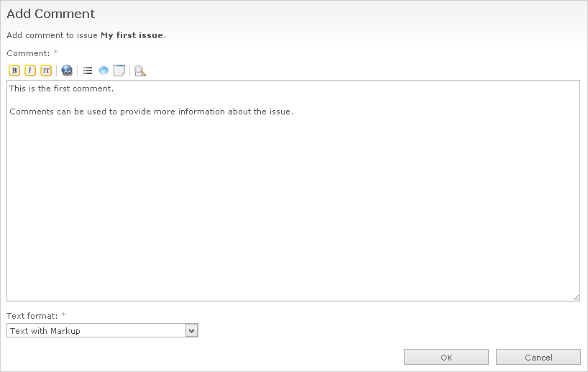Insert a code block using the page icon
Image resolution: width=588 pixels, height=372 pixels.
119,71
